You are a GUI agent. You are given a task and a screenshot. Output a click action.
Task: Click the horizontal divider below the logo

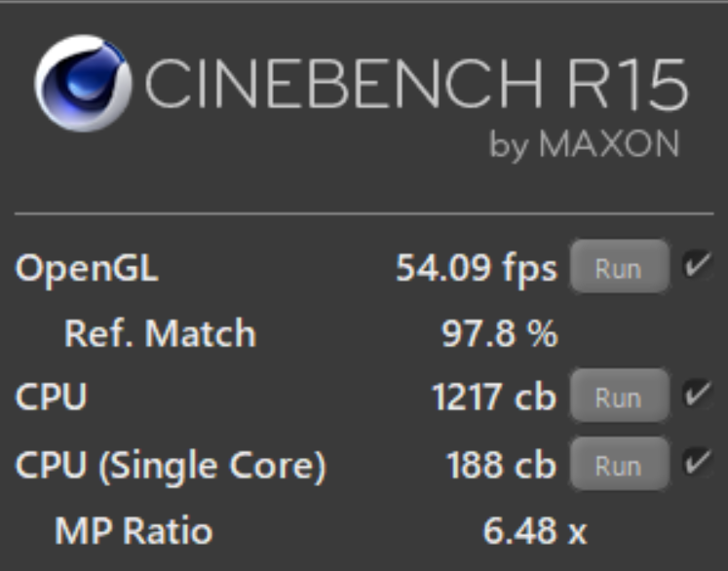click(x=364, y=214)
